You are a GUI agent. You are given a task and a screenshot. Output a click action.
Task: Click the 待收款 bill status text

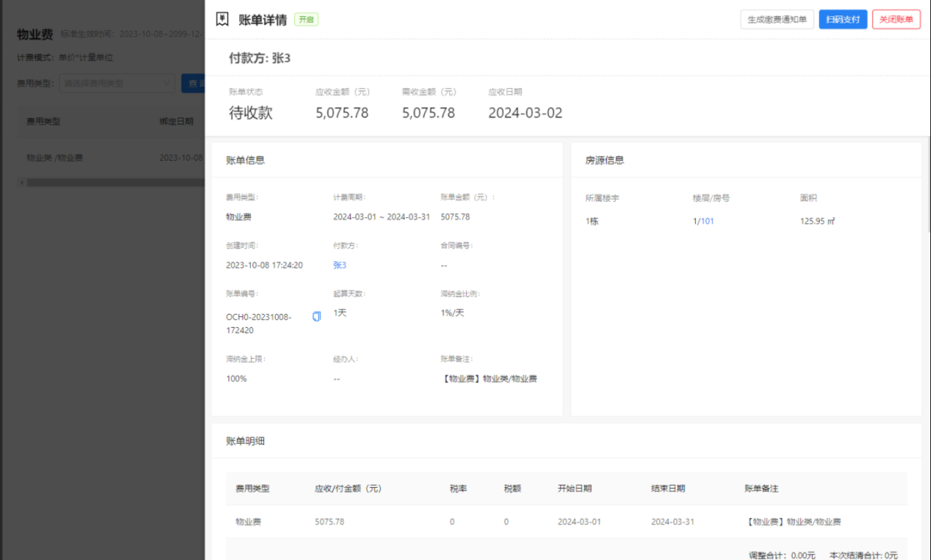(250, 113)
